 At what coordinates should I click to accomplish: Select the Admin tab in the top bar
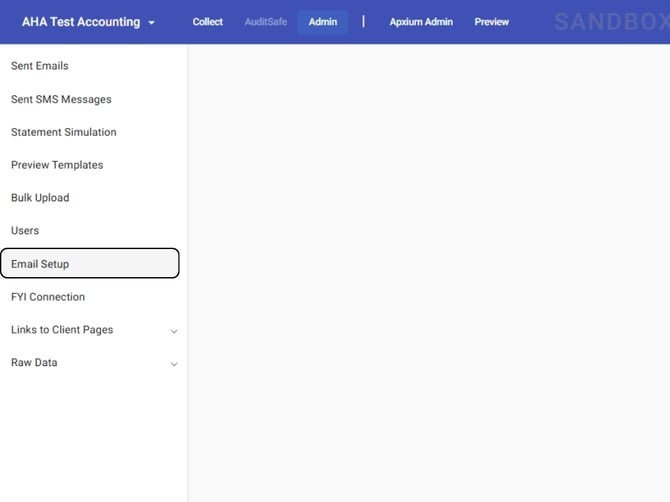point(323,22)
